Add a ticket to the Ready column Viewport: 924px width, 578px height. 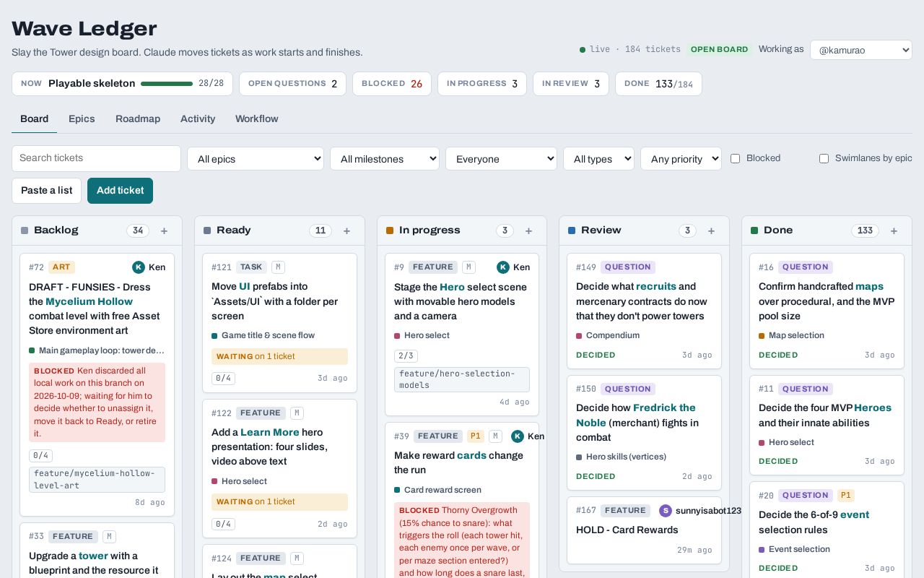(x=347, y=231)
